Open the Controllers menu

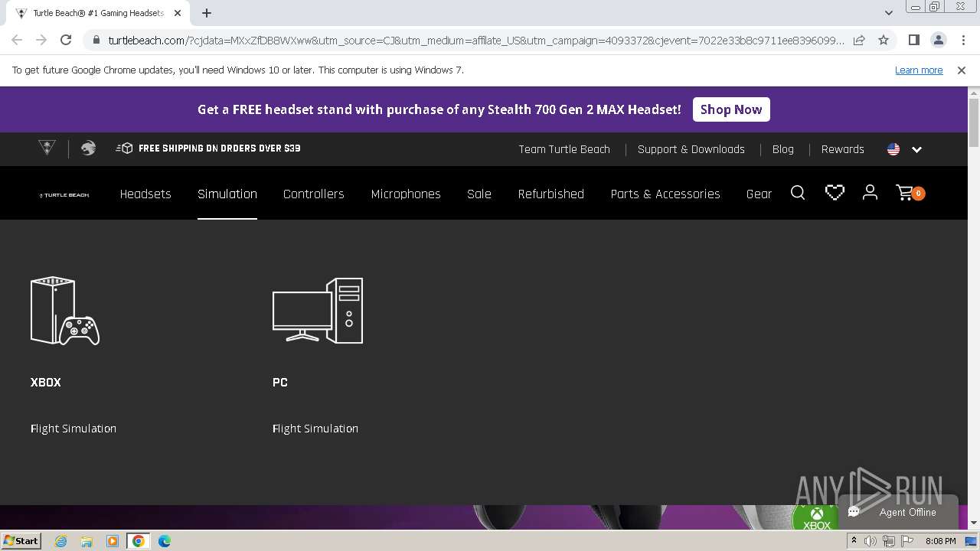coord(314,194)
